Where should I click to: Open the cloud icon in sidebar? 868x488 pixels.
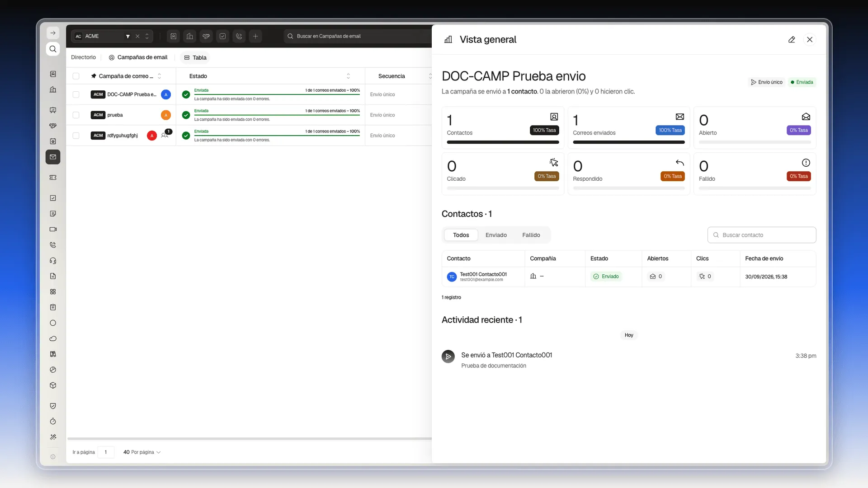(x=53, y=338)
